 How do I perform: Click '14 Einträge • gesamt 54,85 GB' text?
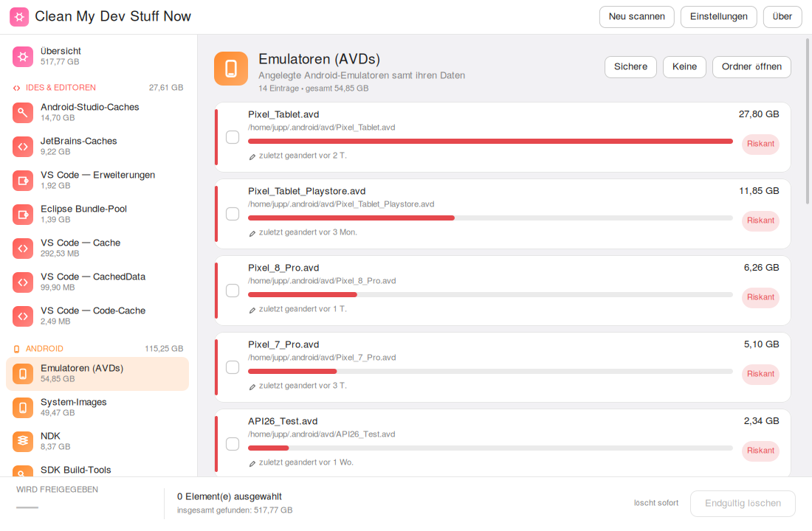click(313, 88)
